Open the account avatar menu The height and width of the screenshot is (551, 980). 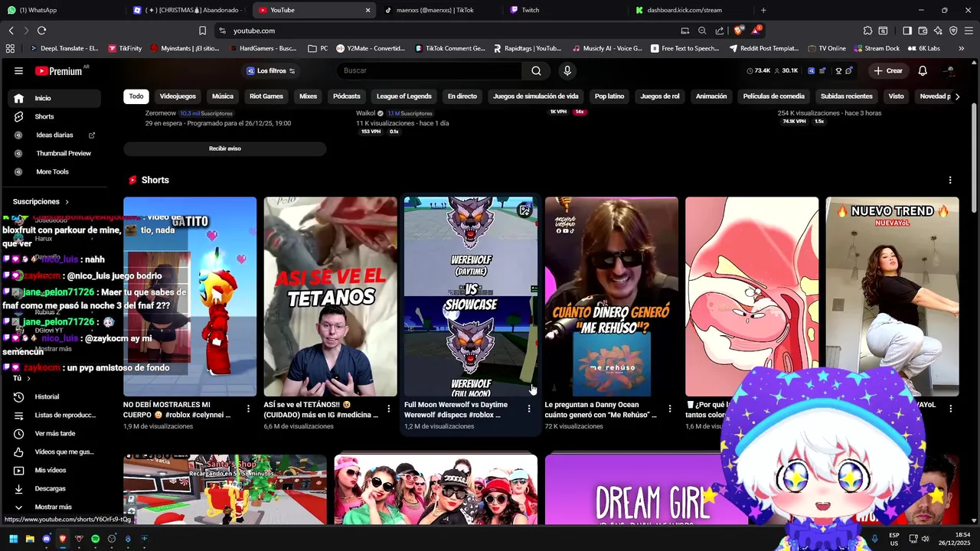click(950, 70)
